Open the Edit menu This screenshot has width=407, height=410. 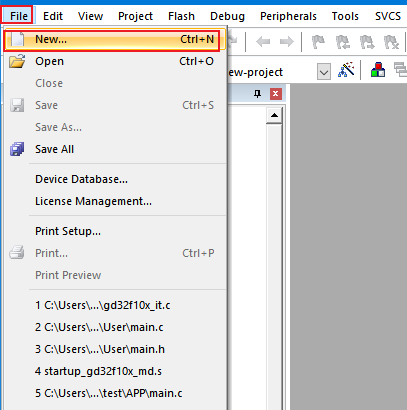click(53, 16)
